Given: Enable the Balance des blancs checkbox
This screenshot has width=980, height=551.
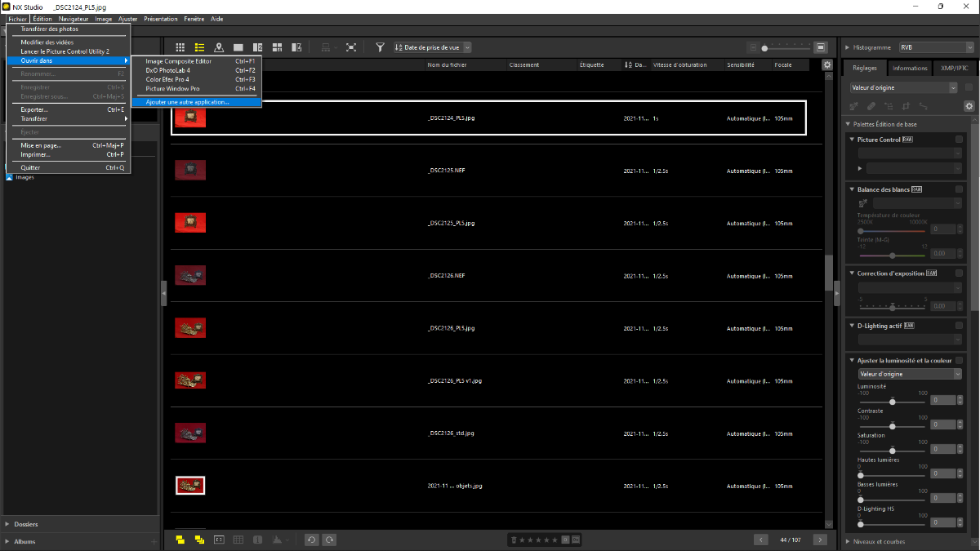Looking at the screenshot, I should (959, 189).
